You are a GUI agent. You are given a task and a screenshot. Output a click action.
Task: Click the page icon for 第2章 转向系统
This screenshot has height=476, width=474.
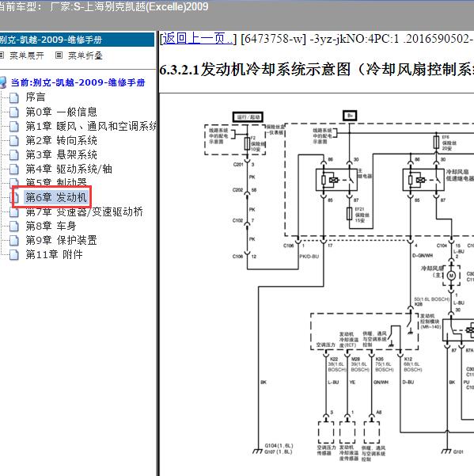click(13, 140)
